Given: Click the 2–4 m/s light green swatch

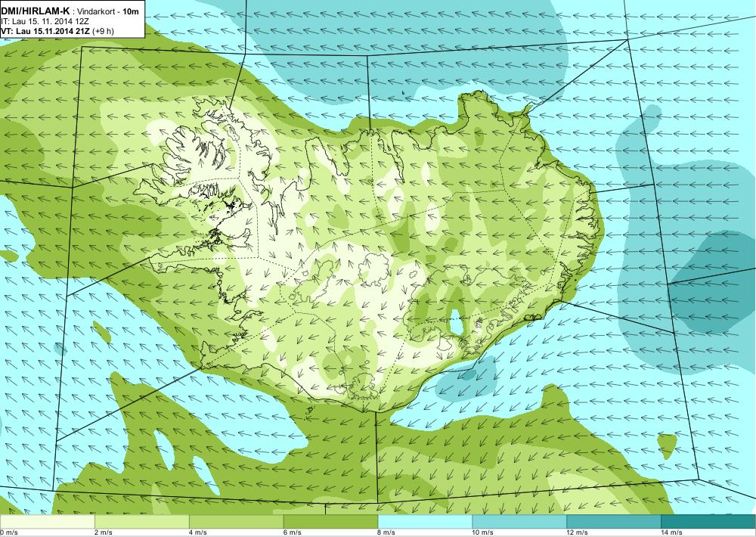Looking at the screenshot, I should pyautogui.click(x=142, y=522).
